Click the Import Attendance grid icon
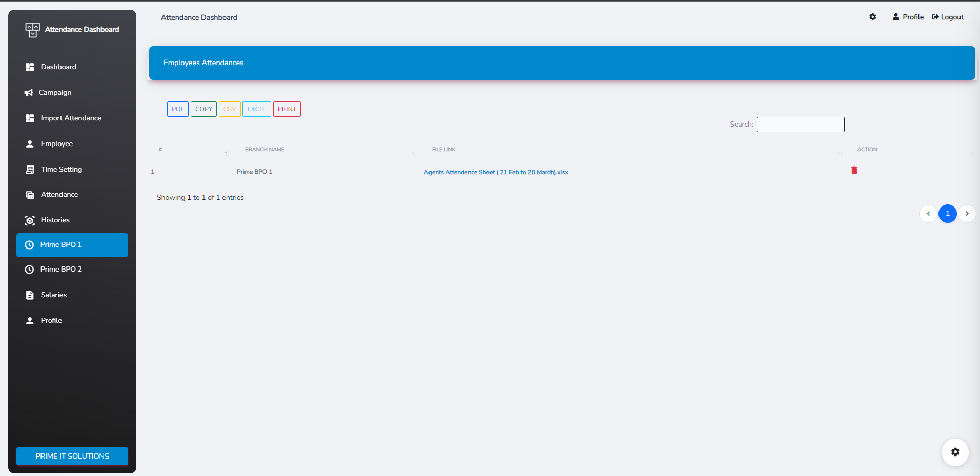Image resolution: width=980 pixels, height=476 pixels. tap(30, 118)
